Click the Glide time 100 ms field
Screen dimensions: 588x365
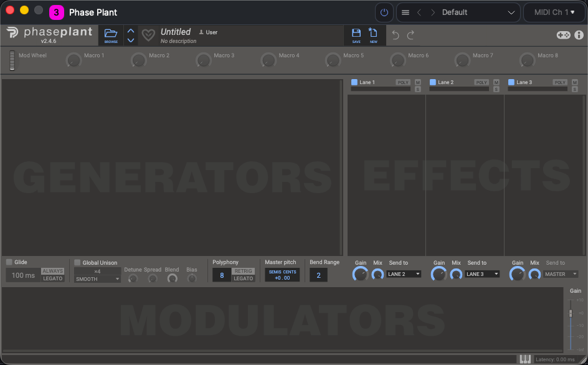click(23, 275)
